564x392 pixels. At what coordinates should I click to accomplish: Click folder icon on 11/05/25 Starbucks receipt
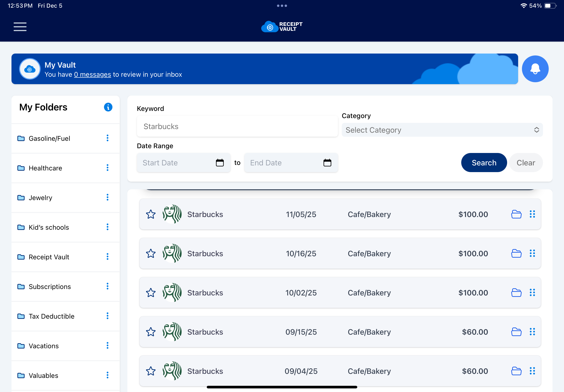point(516,214)
